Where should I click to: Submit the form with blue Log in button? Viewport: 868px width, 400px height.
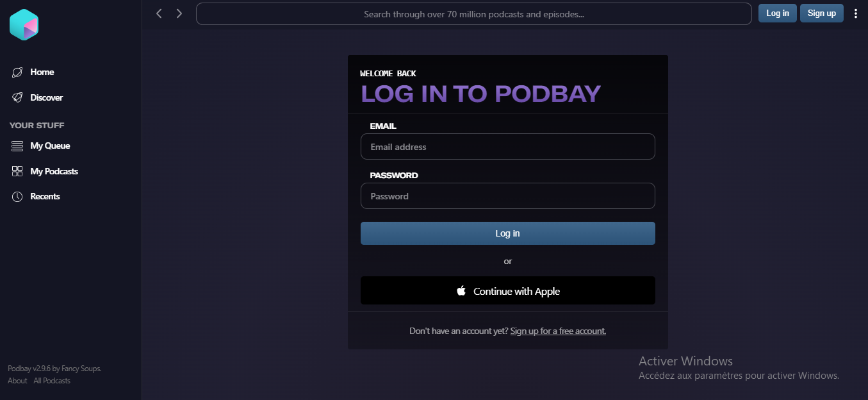click(508, 233)
